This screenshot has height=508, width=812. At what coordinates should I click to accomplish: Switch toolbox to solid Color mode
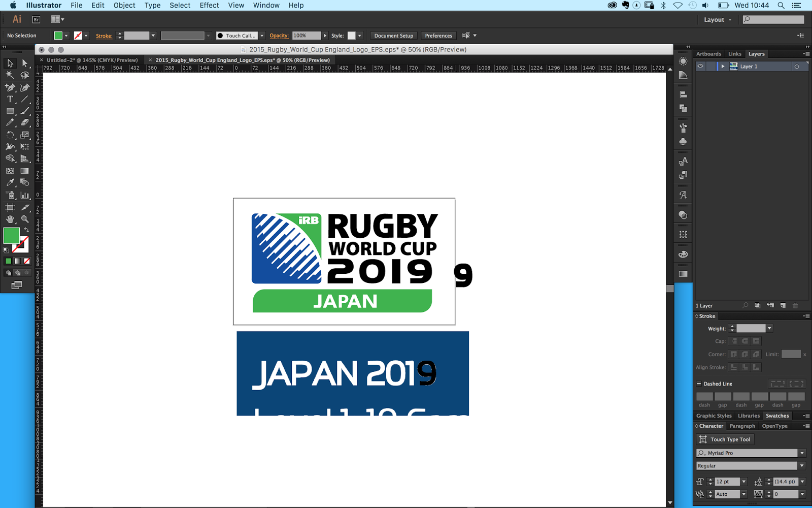coord(8,261)
